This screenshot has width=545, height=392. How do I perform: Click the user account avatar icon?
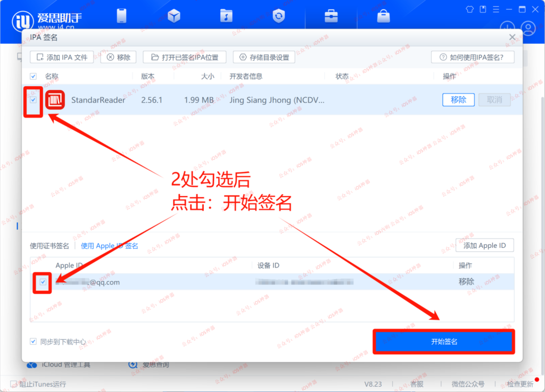pos(529,29)
